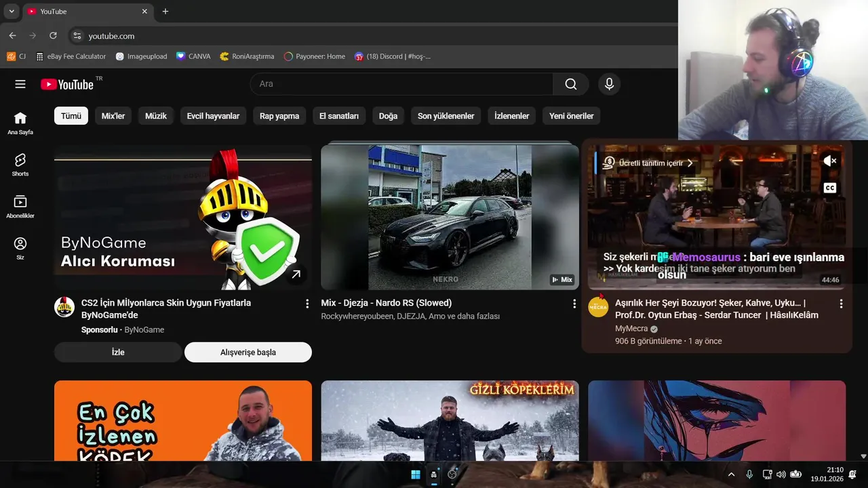Open the Discord bookmark
This screenshot has width=868, height=488.
[x=393, y=56]
